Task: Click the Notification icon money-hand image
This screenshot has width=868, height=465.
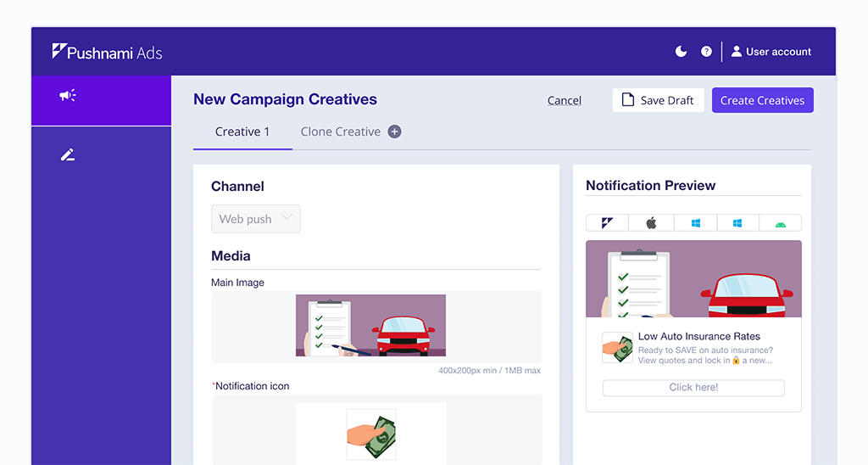Action: coord(370,434)
